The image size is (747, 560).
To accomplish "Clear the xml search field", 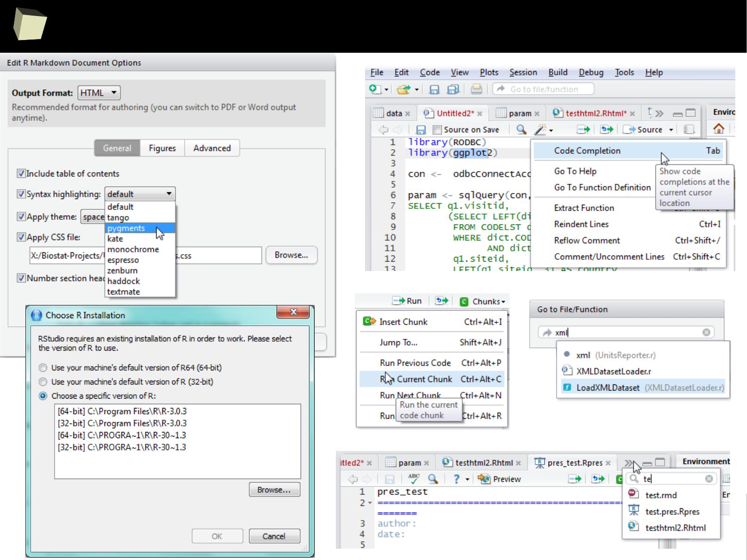I will click(706, 332).
